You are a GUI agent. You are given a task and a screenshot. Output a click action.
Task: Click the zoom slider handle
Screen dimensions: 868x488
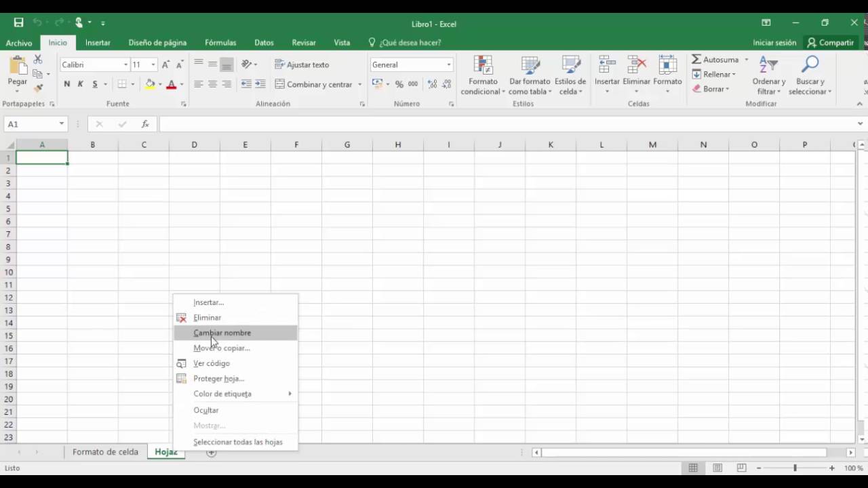[795, 468]
